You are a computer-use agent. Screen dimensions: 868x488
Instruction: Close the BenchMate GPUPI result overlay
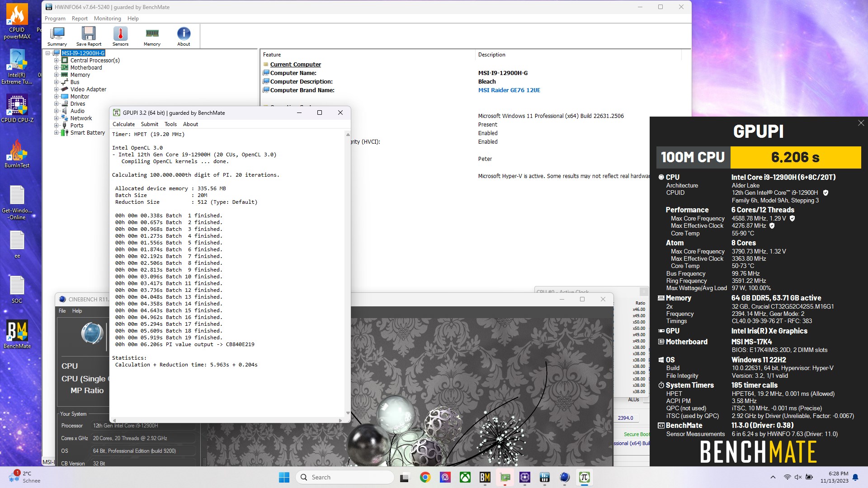pos(861,123)
